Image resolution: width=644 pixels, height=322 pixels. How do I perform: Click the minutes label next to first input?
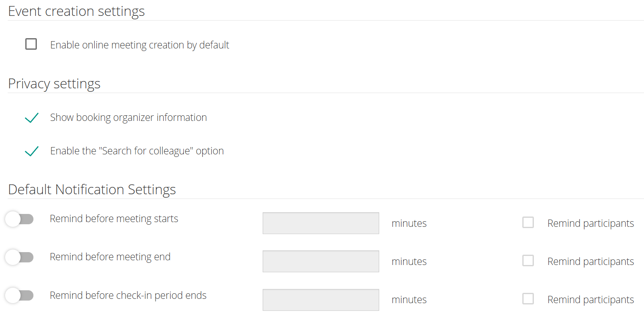409,223
